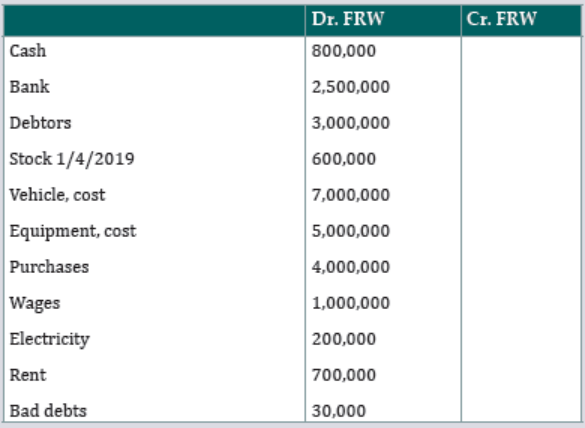Select the Equipment, cost label
The width and height of the screenshot is (585, 428).
[x=73, y=231]
